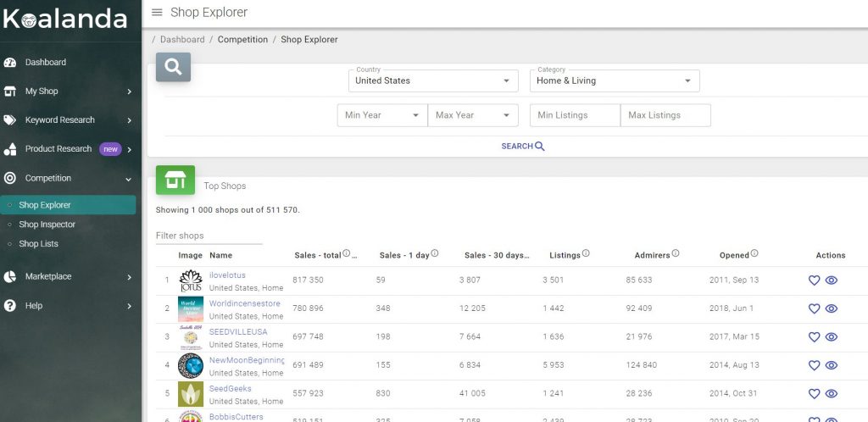View SeedGeeks with the eye icon

(x=832, y=394)
